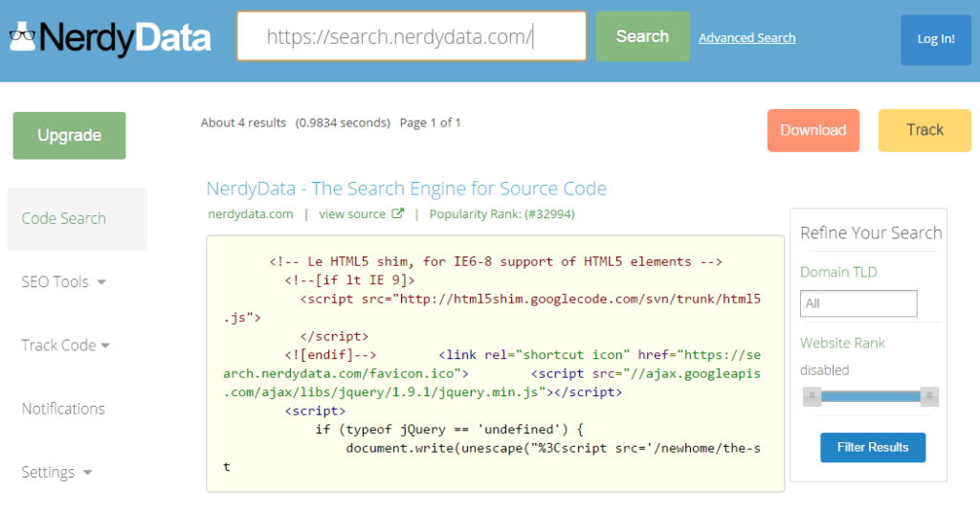This screenshot has height=512, width=980.
Task: Select Code Search in the sidebar
Action: (x=77, y=219)
